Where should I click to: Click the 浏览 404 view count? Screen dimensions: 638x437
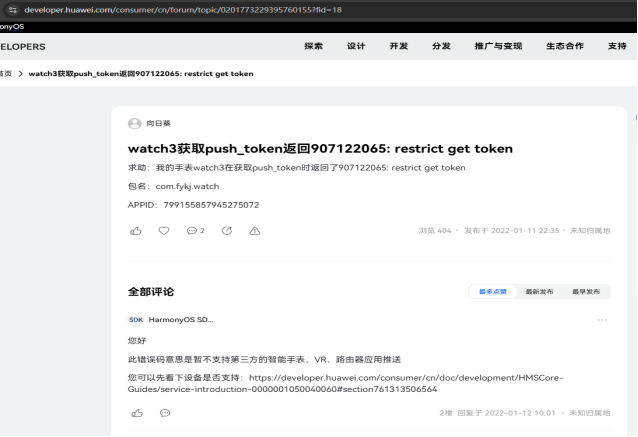click(435, 231)
